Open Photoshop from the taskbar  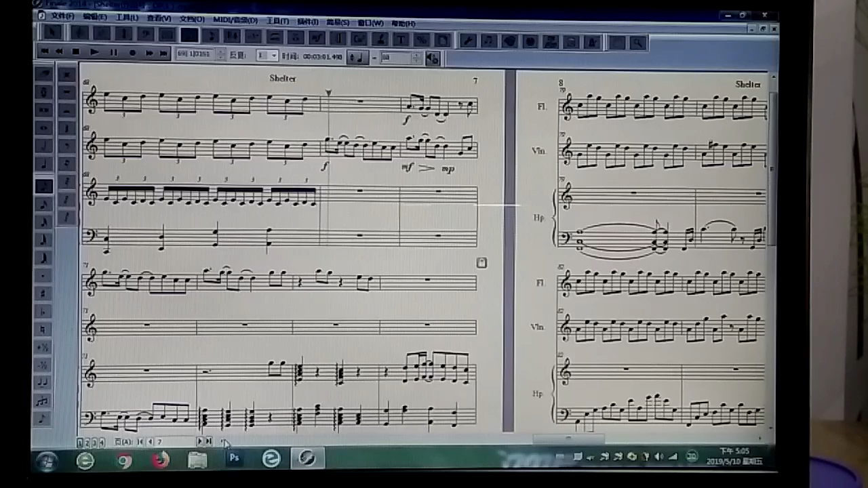pyautogui.click(x=234, y=459)
